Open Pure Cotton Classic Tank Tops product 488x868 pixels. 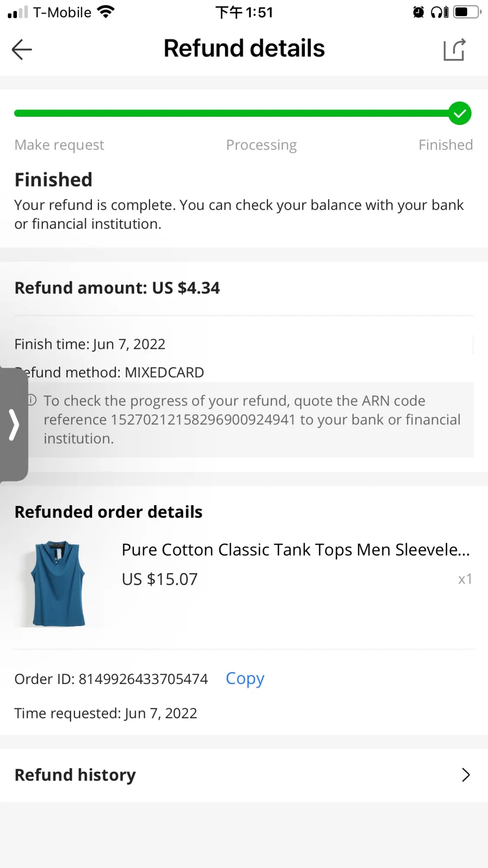pos(295,550)
